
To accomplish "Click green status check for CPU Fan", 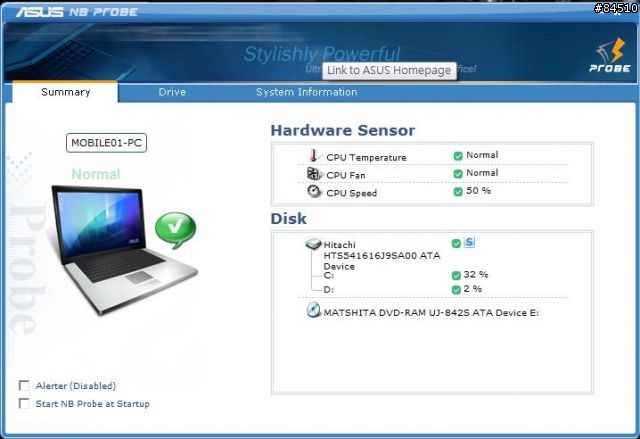I will 458,174.
